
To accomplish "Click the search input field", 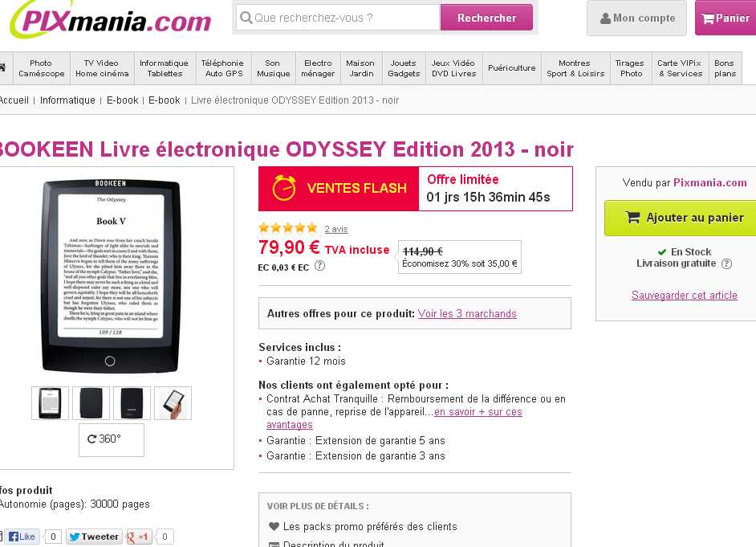I will coord(339,18).
